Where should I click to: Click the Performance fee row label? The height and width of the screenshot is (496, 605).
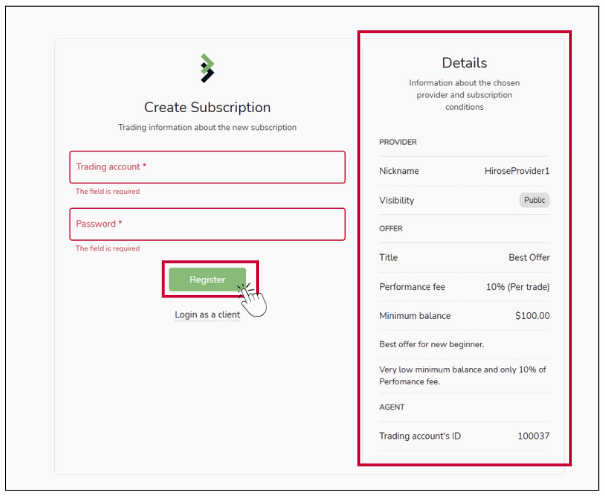coord(412,287)
